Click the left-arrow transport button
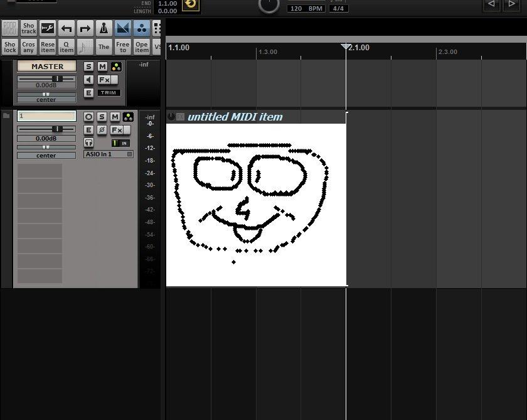This screenshot has width=527, height=420. pyautogui.click(x=491, y=4)
